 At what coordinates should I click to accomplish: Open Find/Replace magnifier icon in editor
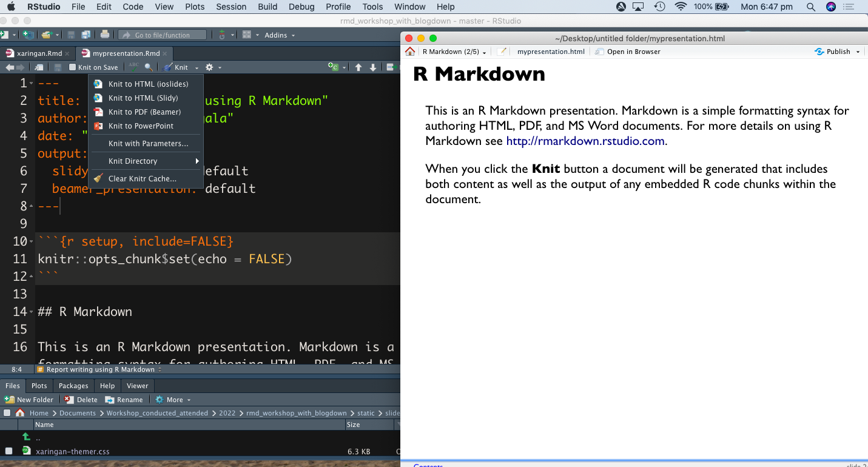(x=149, y=67)
